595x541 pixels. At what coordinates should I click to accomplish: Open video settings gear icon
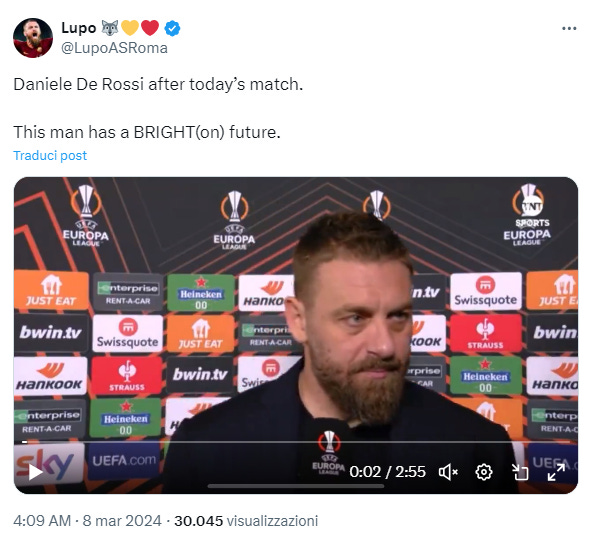point(484,472)
